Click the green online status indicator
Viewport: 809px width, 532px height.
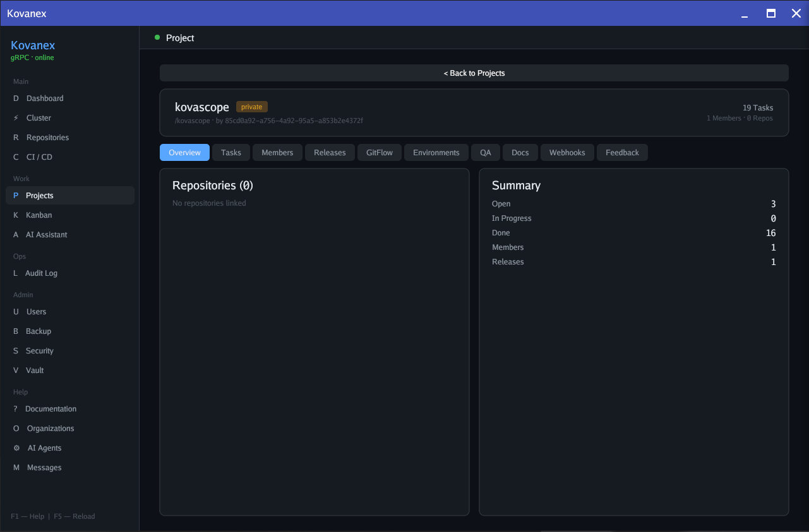(x=157, y=37)
